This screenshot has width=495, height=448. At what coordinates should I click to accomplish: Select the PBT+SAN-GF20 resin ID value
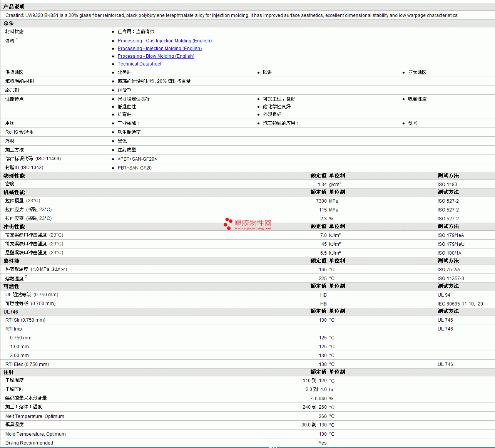tap(135, 168)
